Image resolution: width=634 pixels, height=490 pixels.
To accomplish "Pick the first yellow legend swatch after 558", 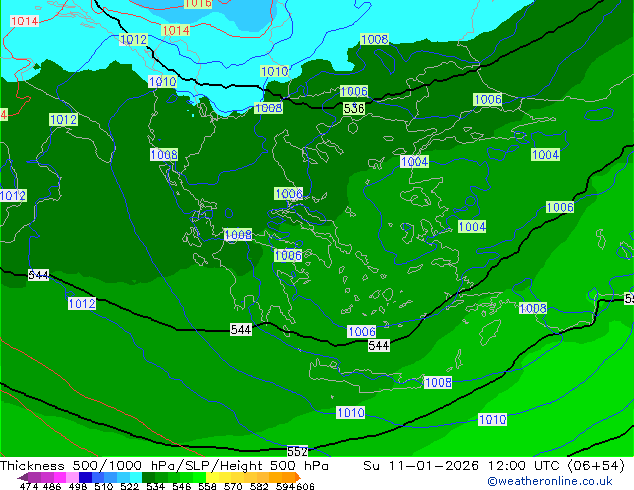I will pyautogui.click(x=212, y=477).
